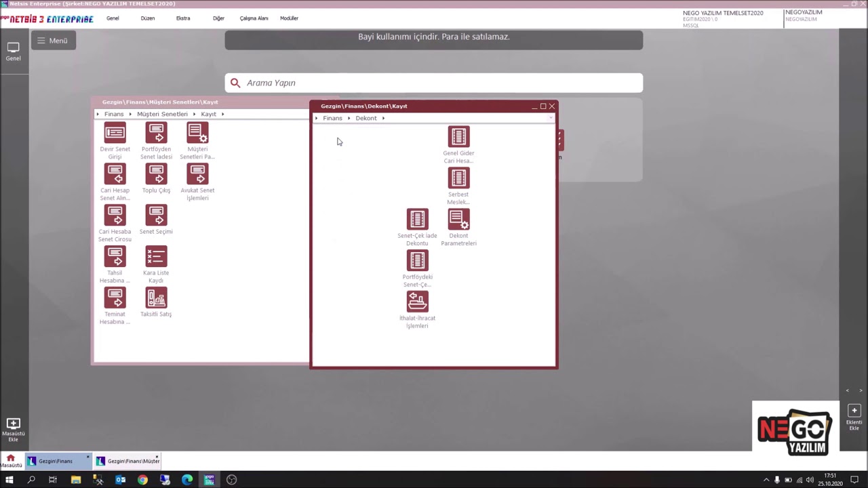Viewport: 868px width, 488px height.
Task: Open the Düzen menu
Action: (148, 18)
